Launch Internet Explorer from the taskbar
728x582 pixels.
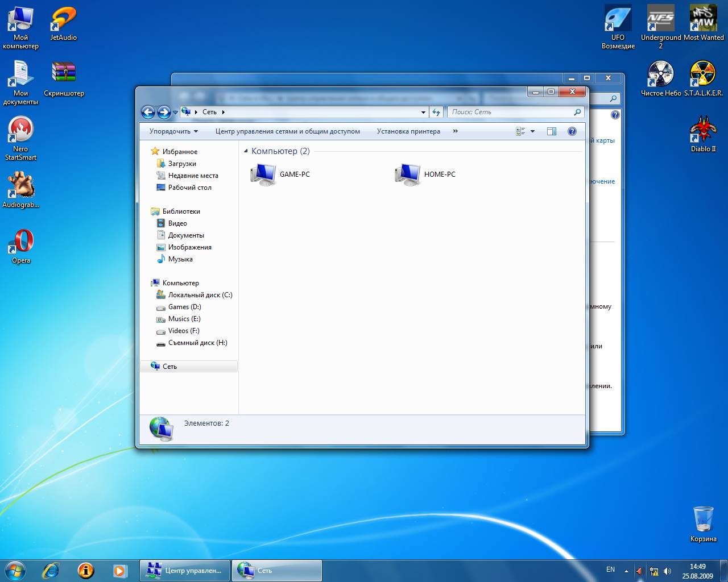point(51,570)
